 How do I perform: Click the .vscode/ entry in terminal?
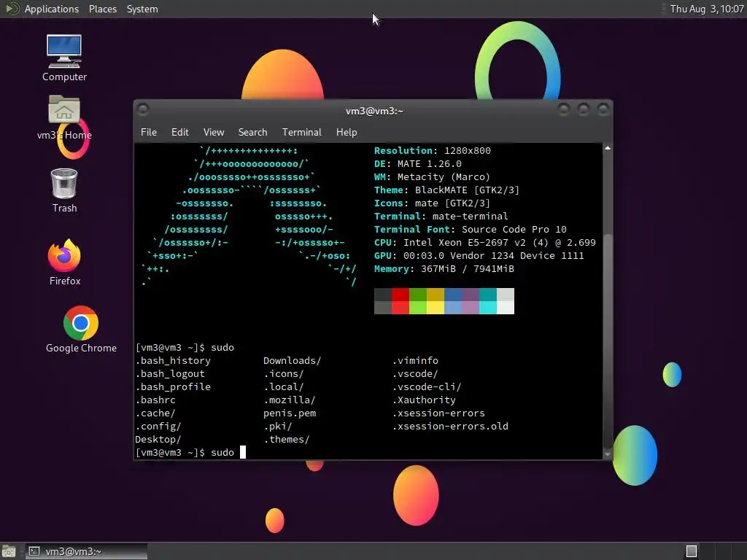coord(415,374)
